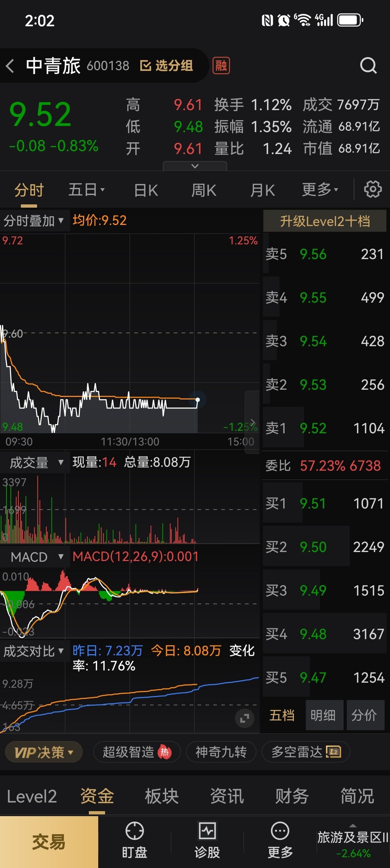Tap 超级智造 feature chip
390x868 pixels.
point(137,752)
